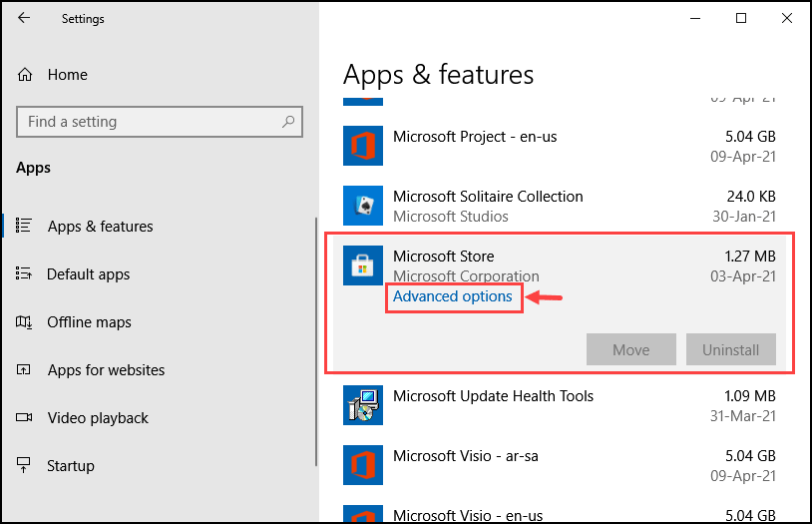Viewport: 812px width, 524px height.
Task: Select Microsoft Solitaire Collection entry
Action: tap(560, 206)
